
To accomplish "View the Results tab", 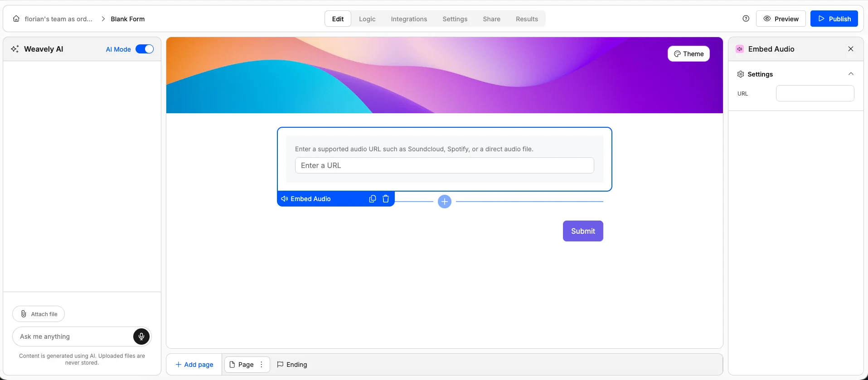I will pyautogui.click(x=527, y=19).
